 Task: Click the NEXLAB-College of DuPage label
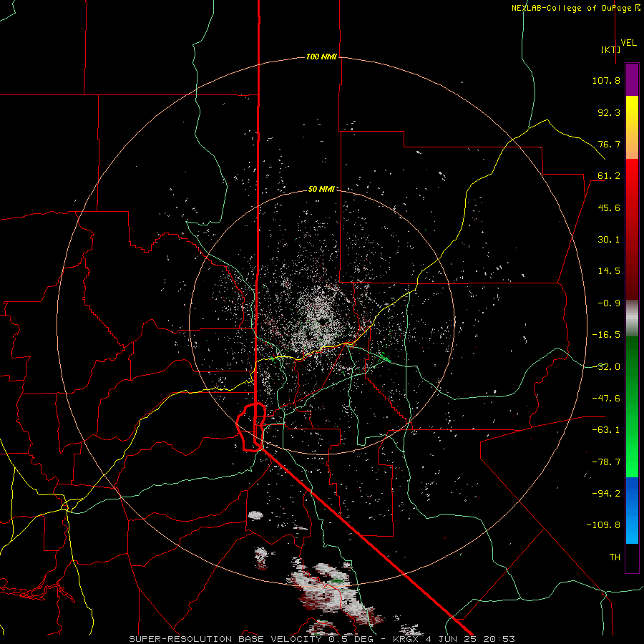(575, 8)
